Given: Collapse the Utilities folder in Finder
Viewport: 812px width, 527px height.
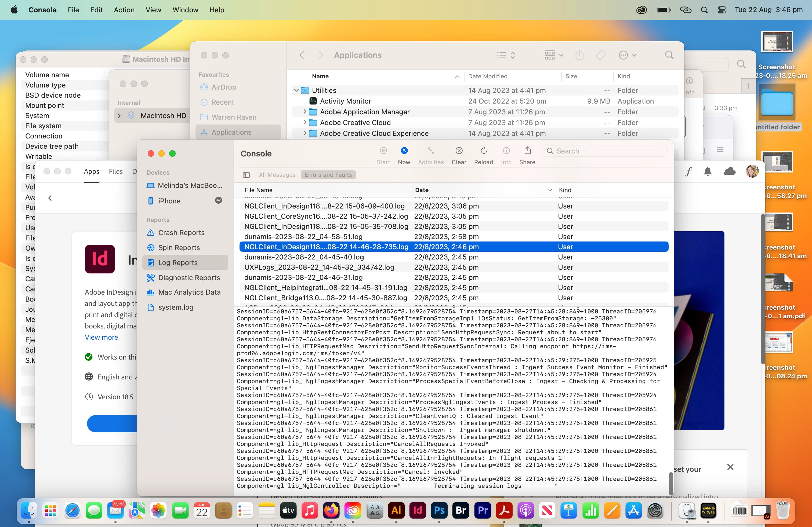Looking at the screenshot, I should (x=296, y=90).
